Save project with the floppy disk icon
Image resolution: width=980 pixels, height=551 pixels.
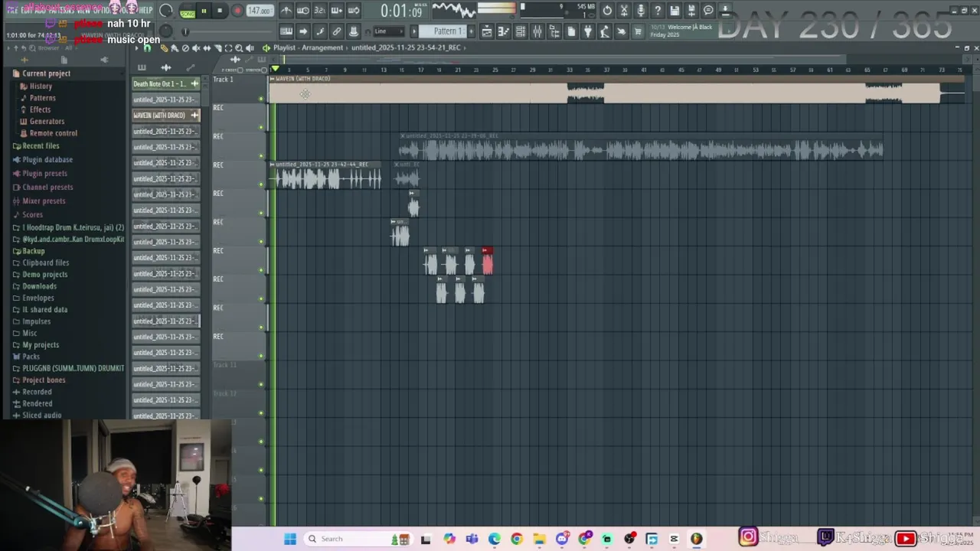pos(675,11)
